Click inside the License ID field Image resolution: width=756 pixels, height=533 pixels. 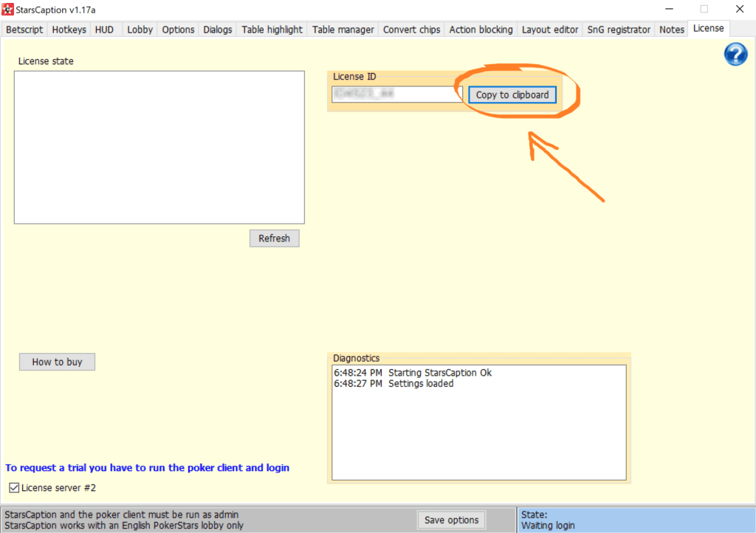click(396, 94)
